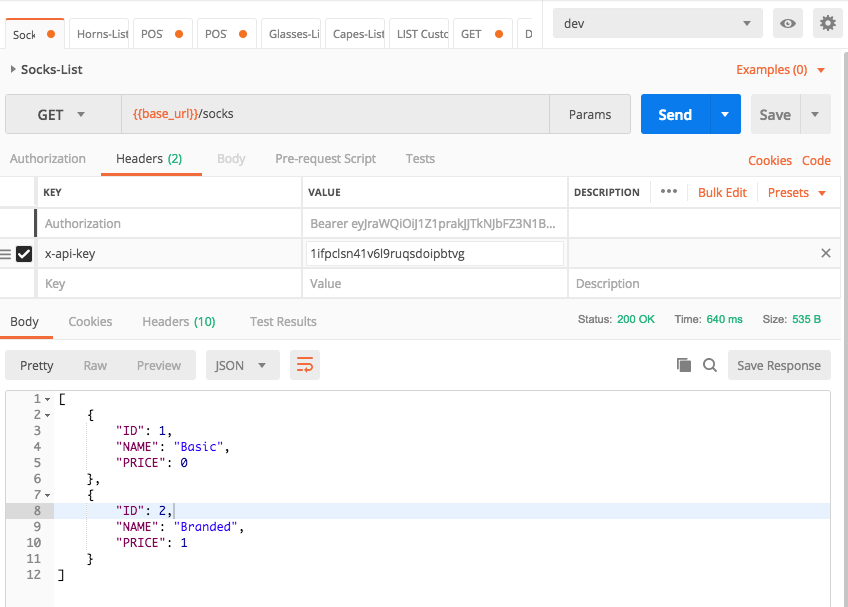
Task: Expand the Socks-List request description
Action: coord(13,69)
